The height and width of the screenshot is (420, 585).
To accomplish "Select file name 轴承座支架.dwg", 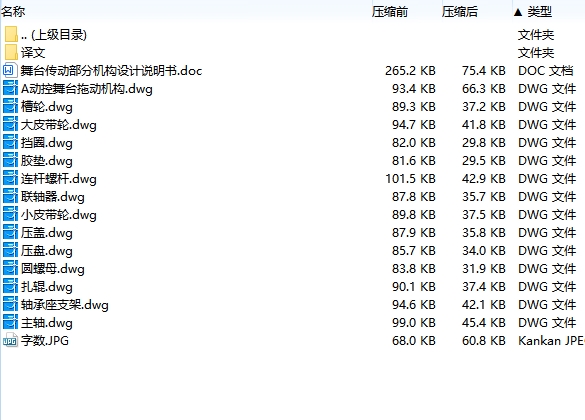I will 65,305.
